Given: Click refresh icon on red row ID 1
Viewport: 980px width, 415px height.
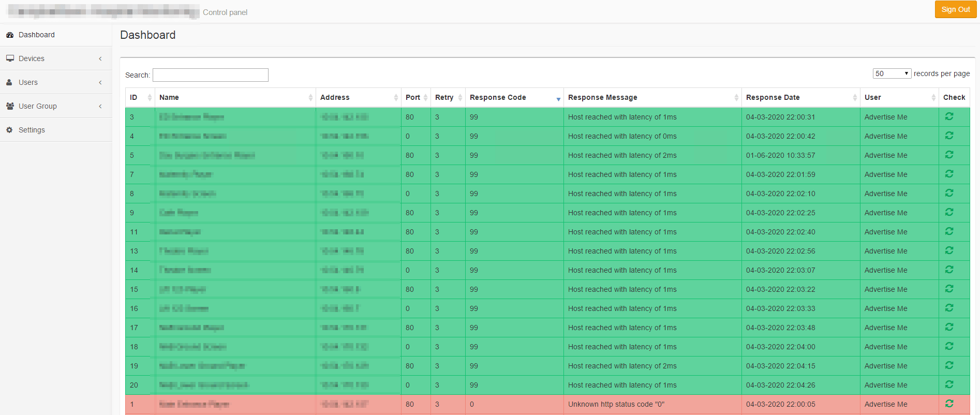Looking at the screenshot, I should pyautogui.click(x=949, y=404).
